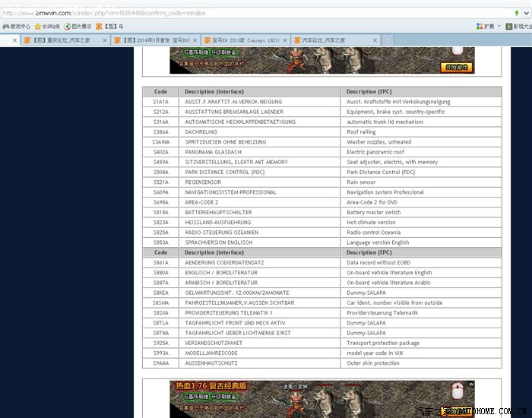Click the S609A Navigationssystem Professional row
532x418 pixels.
click(321, 192)
